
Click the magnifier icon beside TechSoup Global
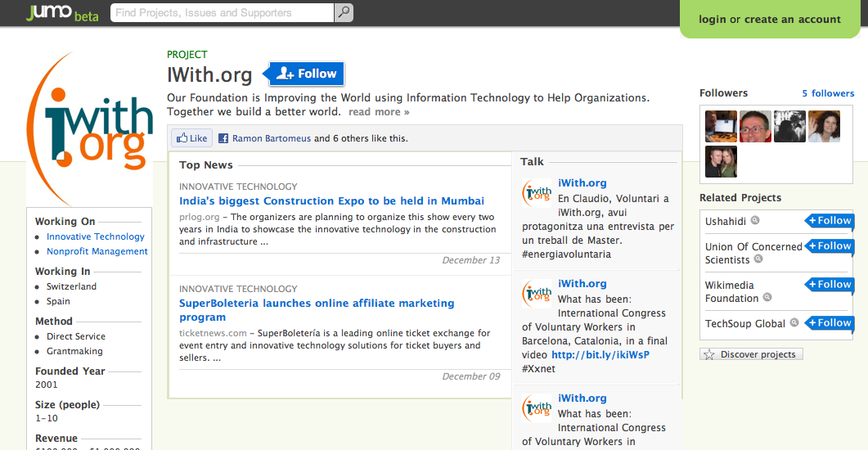coord(794,322)
